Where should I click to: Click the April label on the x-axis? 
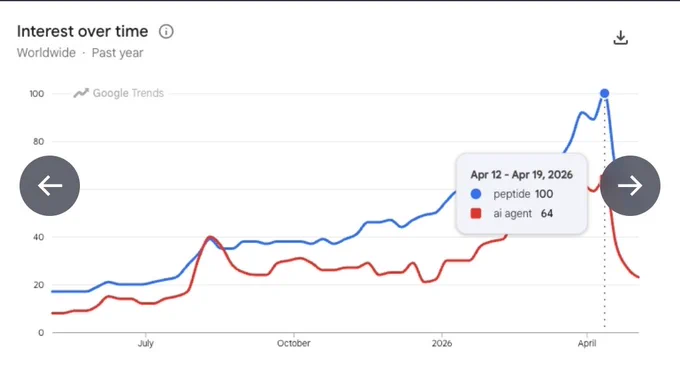tap(587, 343)
